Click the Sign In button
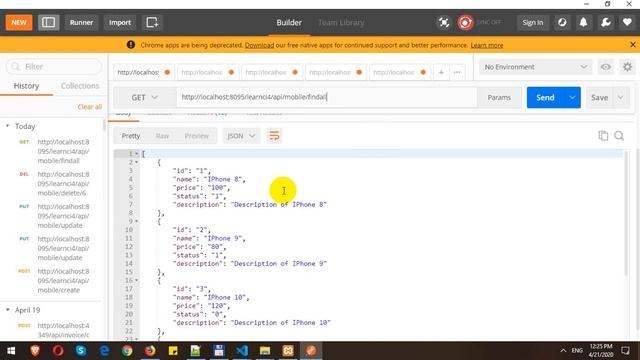 click(533, 22)
